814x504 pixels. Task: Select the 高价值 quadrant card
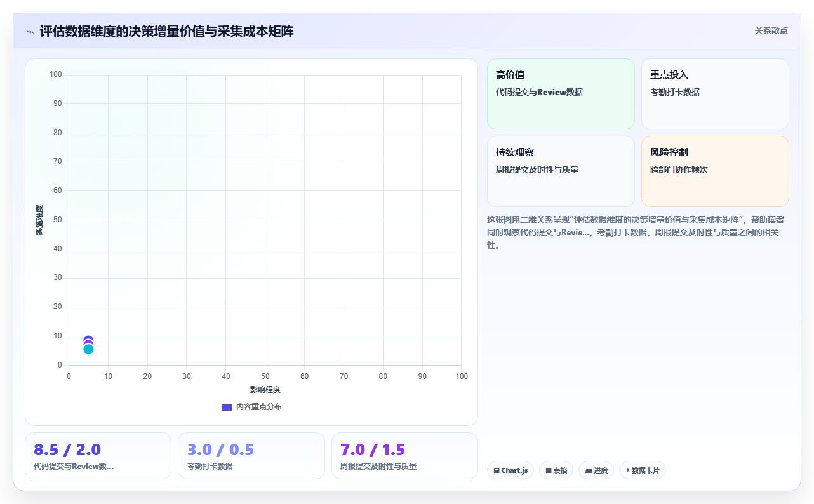561,94
